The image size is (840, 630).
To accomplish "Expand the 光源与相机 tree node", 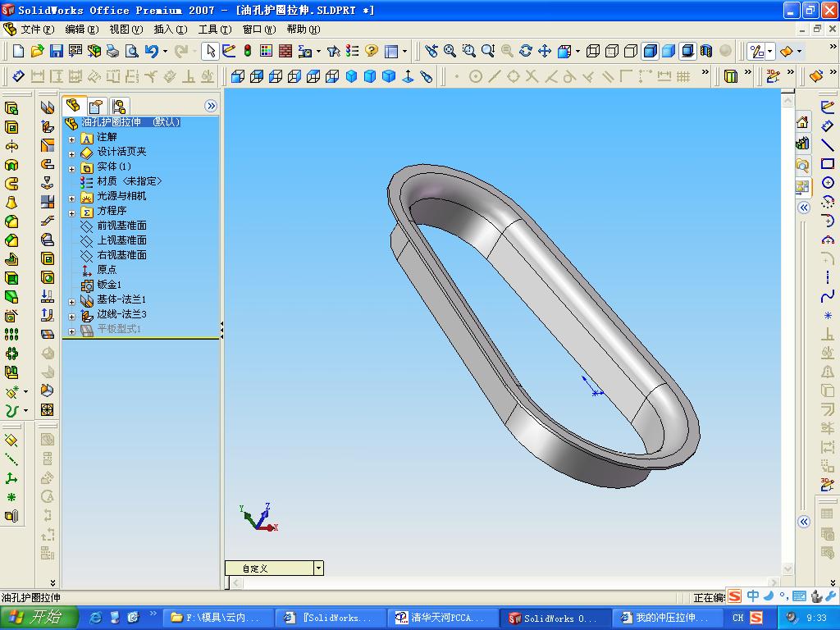I will pyautogui.click(x=72, y=199).
